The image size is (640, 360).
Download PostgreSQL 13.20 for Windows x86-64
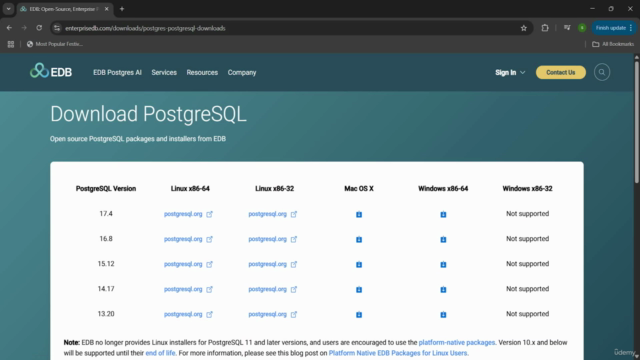(x=443, y=315)
